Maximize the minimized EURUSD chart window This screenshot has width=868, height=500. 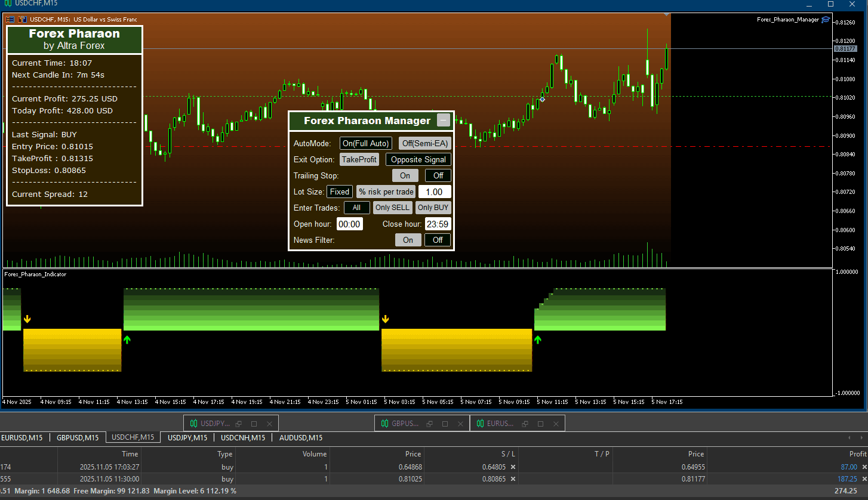pyautogui.click(x=540, y=424)
